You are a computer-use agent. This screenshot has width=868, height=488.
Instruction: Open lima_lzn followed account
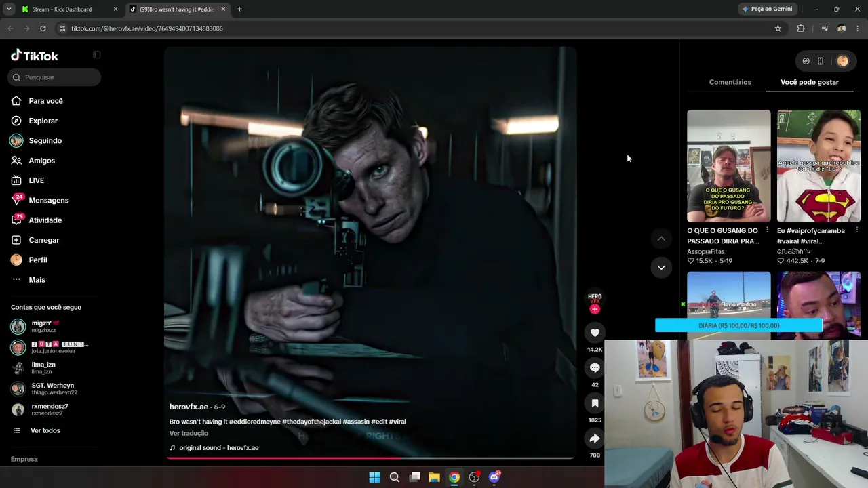coord(42,368)
